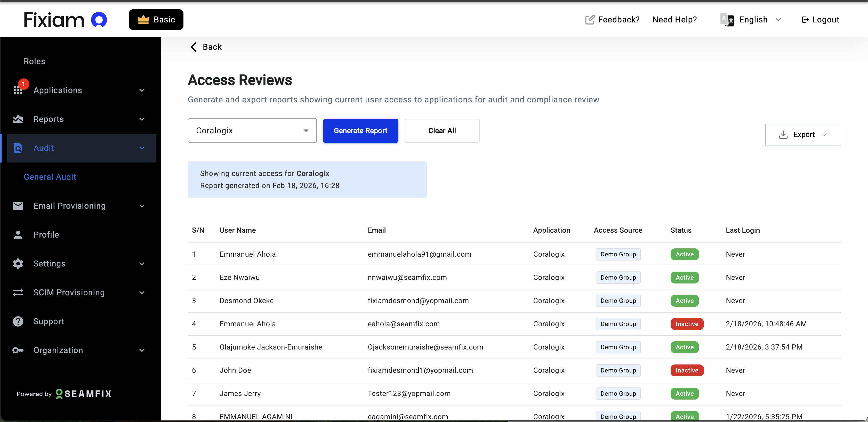Click the Reports chart icon
The image size is (868, 422).
(18, 119)
